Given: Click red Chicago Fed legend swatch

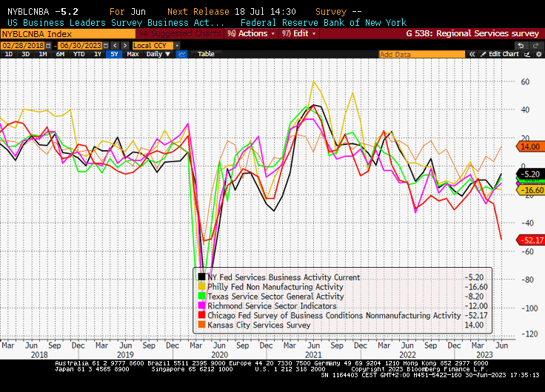Looking at the screenshot, I should click(201, 315).
